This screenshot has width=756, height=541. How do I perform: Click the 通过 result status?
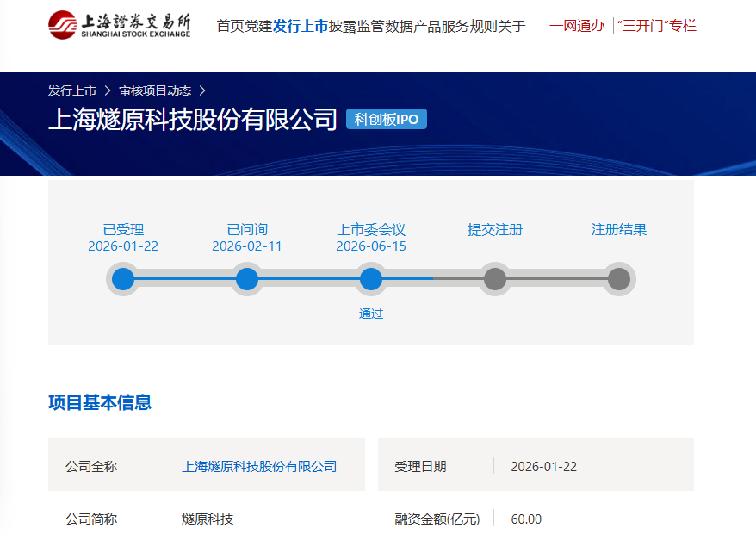[371, 314]
